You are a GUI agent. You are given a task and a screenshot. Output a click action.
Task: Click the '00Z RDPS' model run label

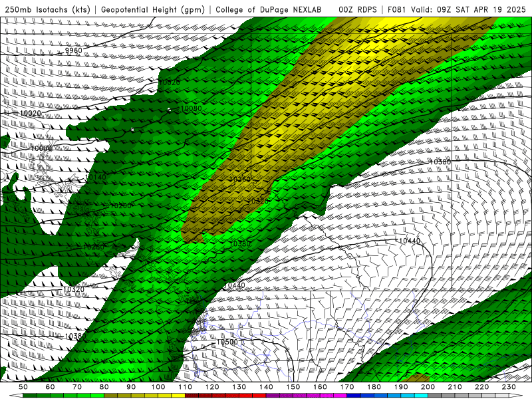click(x=358, y=9)
